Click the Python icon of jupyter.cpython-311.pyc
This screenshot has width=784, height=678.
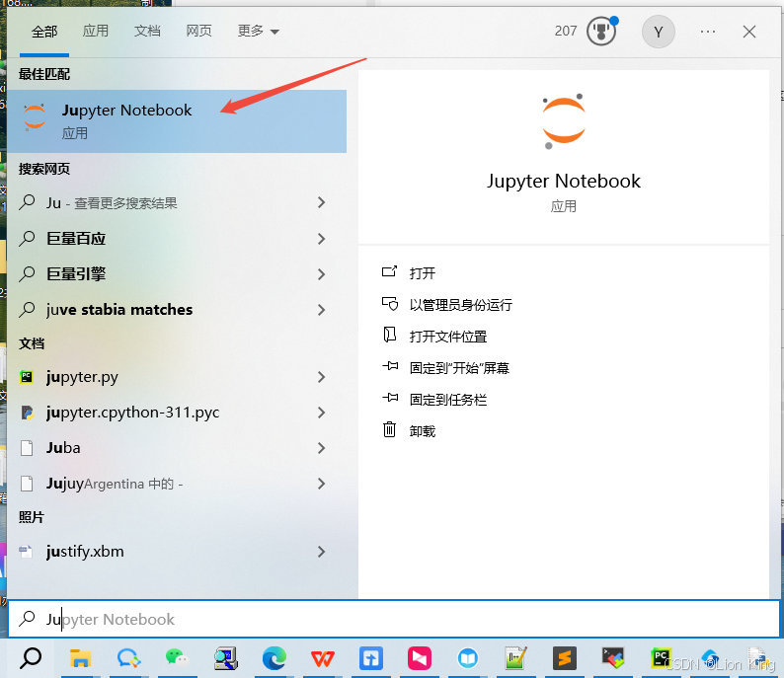[27, 413]
